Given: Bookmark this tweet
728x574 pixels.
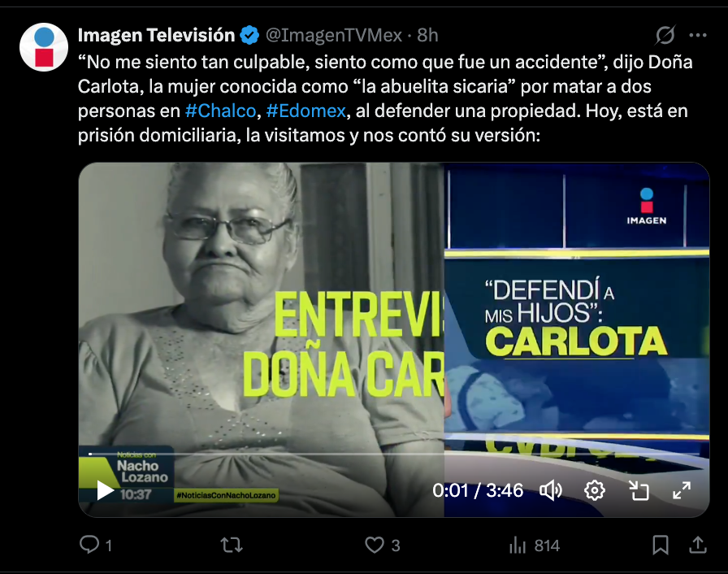Looking at the screenshot, I should tap(661, 545).
